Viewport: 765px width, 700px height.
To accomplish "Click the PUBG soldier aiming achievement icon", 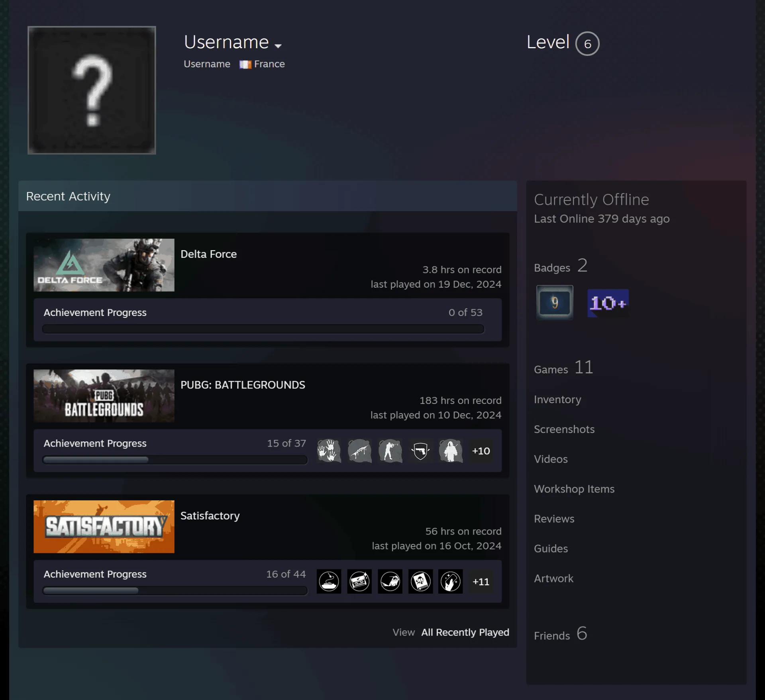I will (x=390, y=451).
